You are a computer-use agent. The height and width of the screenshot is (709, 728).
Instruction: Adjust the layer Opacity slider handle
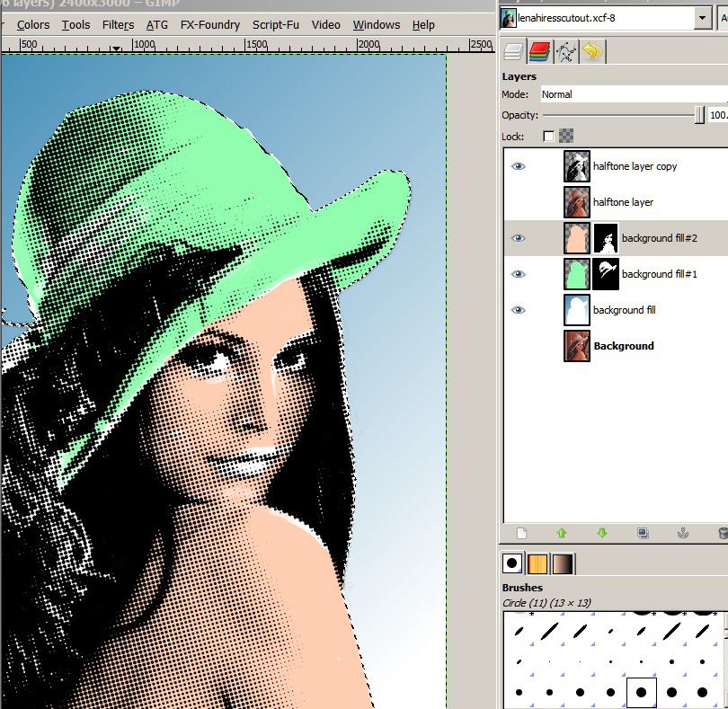click(x=699, y=115)
